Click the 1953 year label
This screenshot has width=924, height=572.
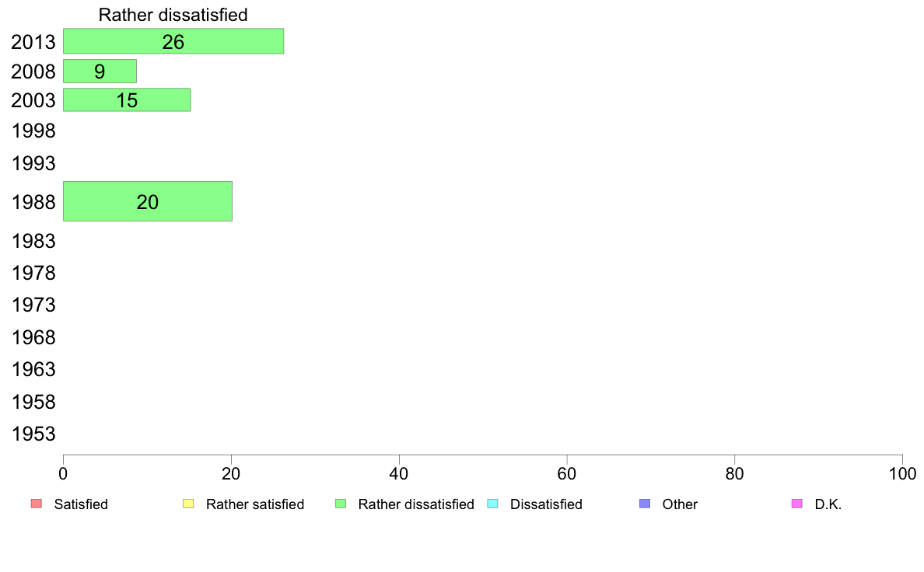coord(33,434)
